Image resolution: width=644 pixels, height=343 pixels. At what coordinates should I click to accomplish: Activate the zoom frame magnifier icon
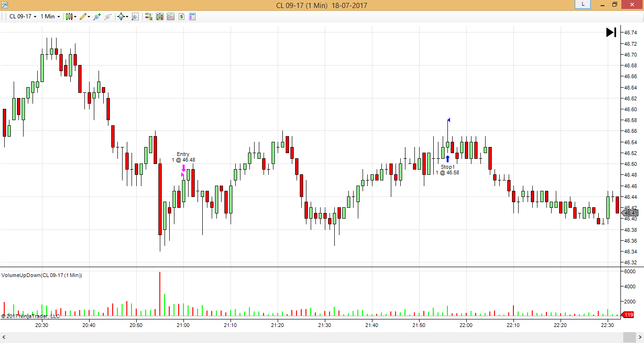pos(135,16)
